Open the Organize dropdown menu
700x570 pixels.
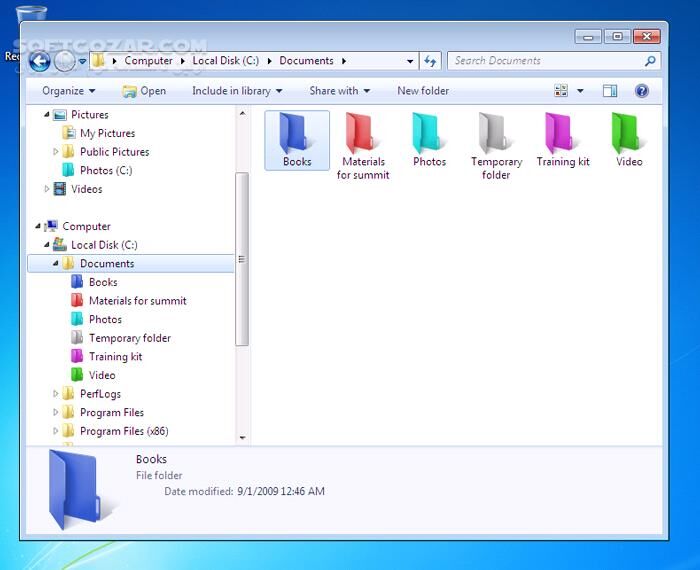coord(68,91)
